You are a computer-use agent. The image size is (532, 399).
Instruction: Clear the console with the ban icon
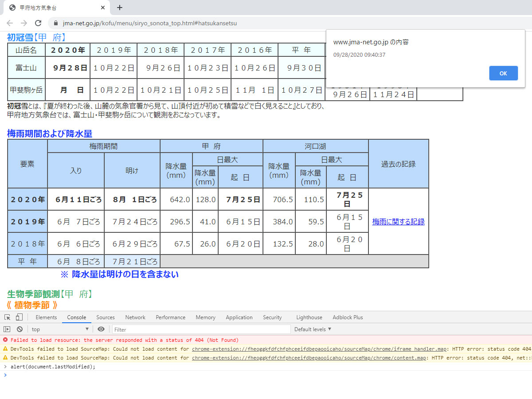tap(20, 329)
